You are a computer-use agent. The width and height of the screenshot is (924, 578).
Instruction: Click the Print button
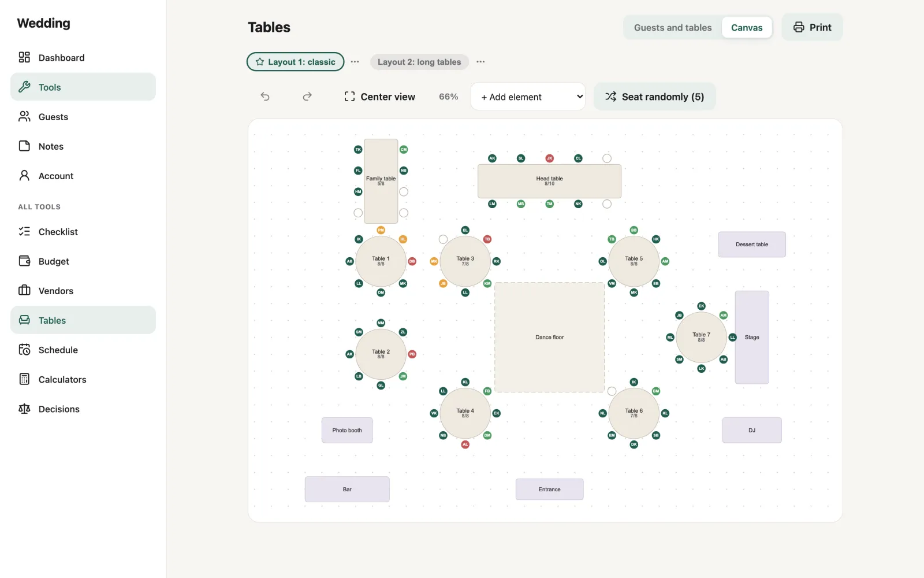pyautogui.click(x=813, y=27)
